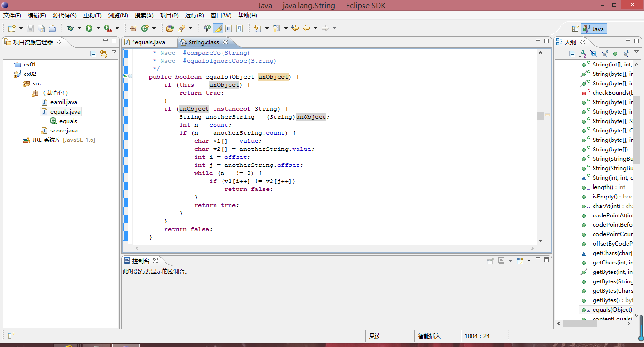The width and height of the screenshot is (644, 347).
Task: Click the editor horizontal scrollbar left arrow
Action: click(x=137, y=248)
